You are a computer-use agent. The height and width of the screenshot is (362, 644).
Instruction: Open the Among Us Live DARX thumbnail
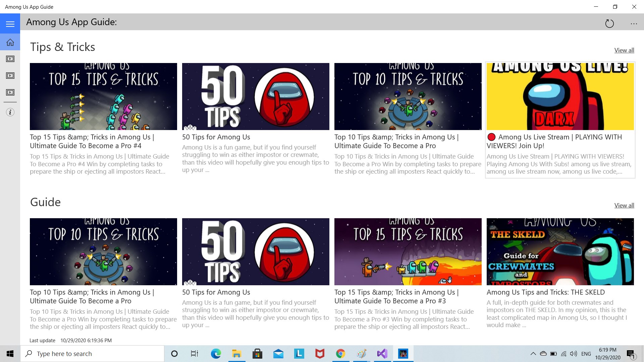[x=560, y=97]
